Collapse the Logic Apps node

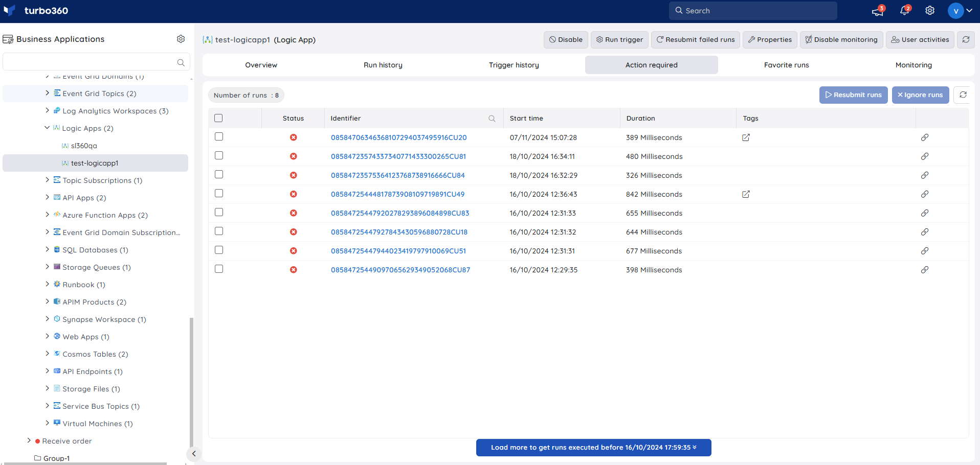coord(47,128)
